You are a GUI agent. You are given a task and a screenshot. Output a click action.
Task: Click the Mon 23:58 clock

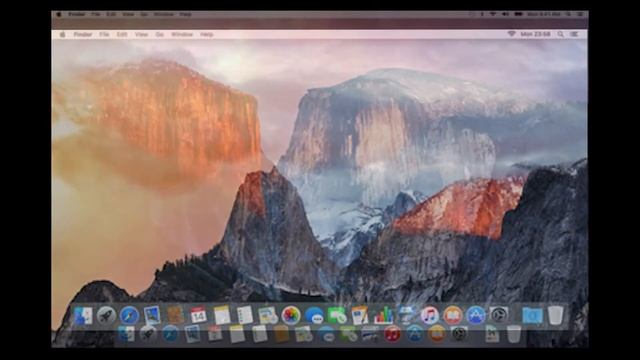(536, 34)
